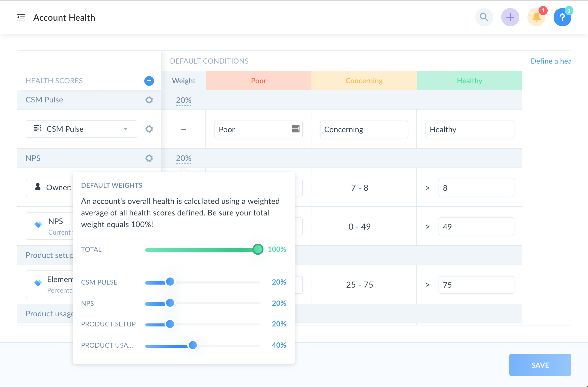Select the Poor column header
The height and width of the screenshot is (387, 588).
pyautogui.click(x=258, y=81)
